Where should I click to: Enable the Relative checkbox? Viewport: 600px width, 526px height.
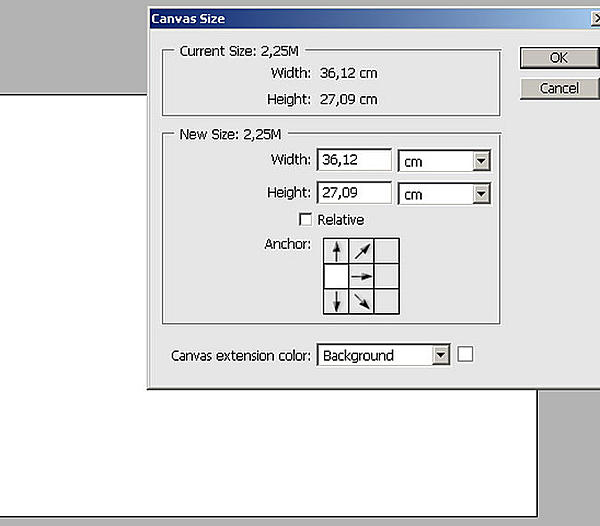pos(305,220)
